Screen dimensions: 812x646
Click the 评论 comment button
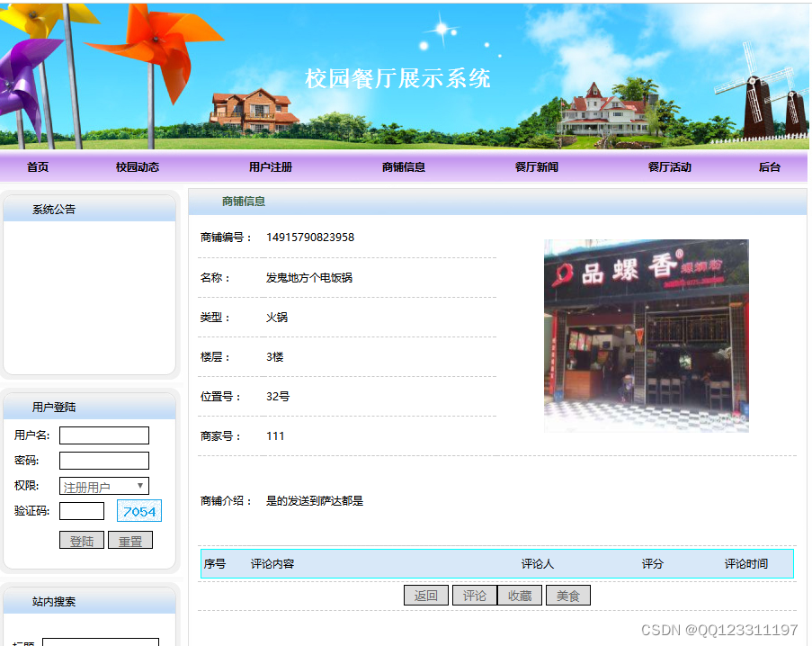pyautogui.click(x=475, y=596)
